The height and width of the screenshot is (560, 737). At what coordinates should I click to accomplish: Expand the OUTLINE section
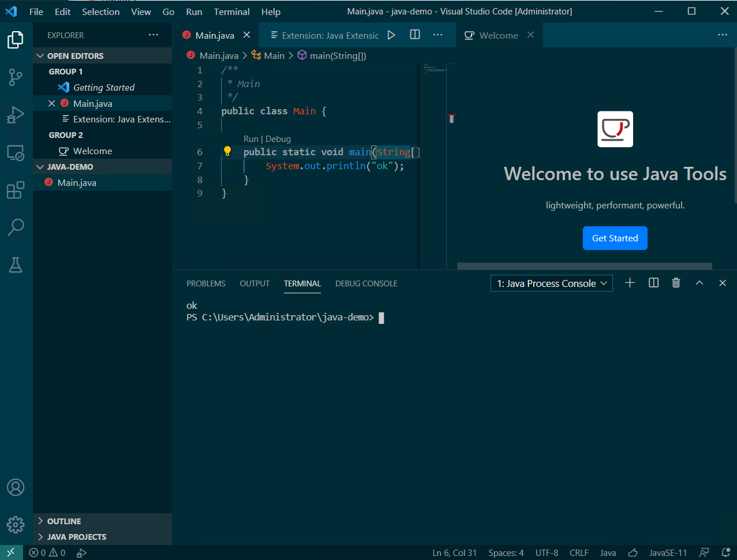(x=64, y=521)
